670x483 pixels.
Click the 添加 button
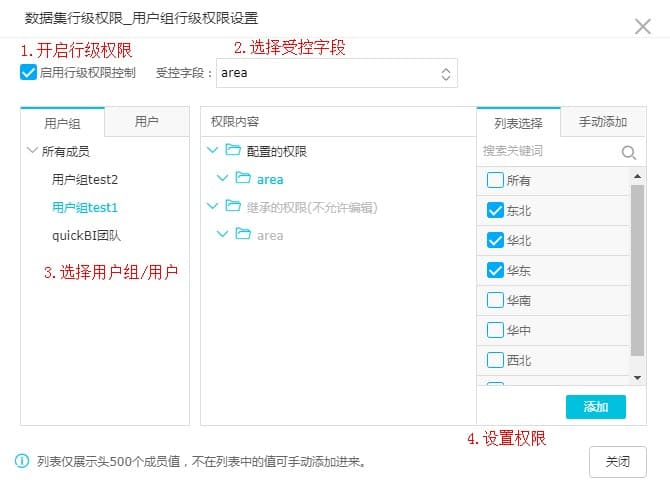point(595,407)
